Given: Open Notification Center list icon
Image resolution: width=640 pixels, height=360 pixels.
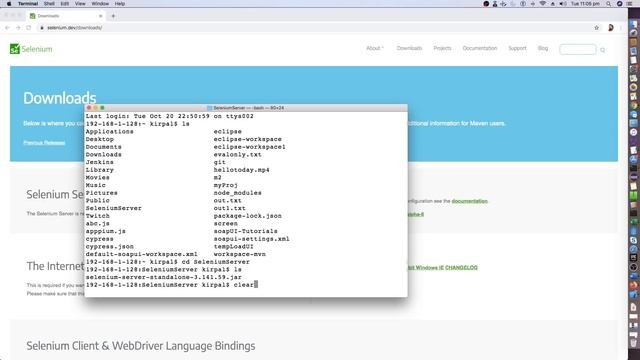Looking at the screenshot, I should (x=630, y=4).
